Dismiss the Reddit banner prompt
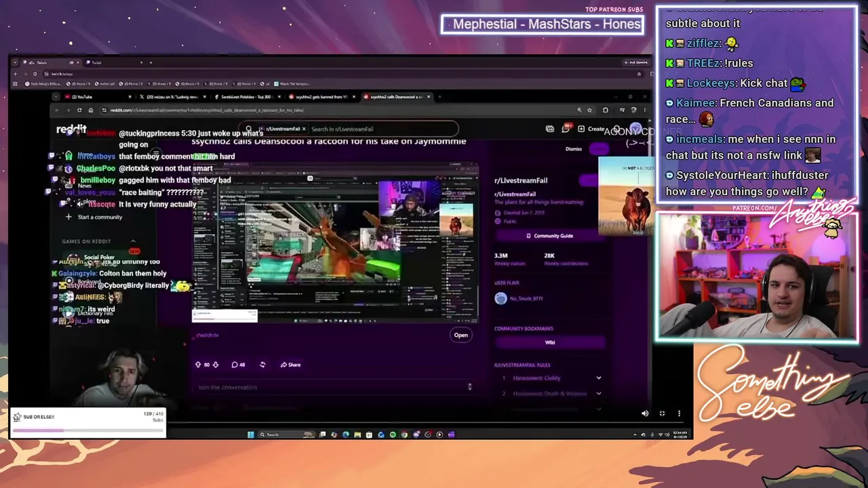The width and height of the screenshot is (868, 488). [x=573, y=149]
